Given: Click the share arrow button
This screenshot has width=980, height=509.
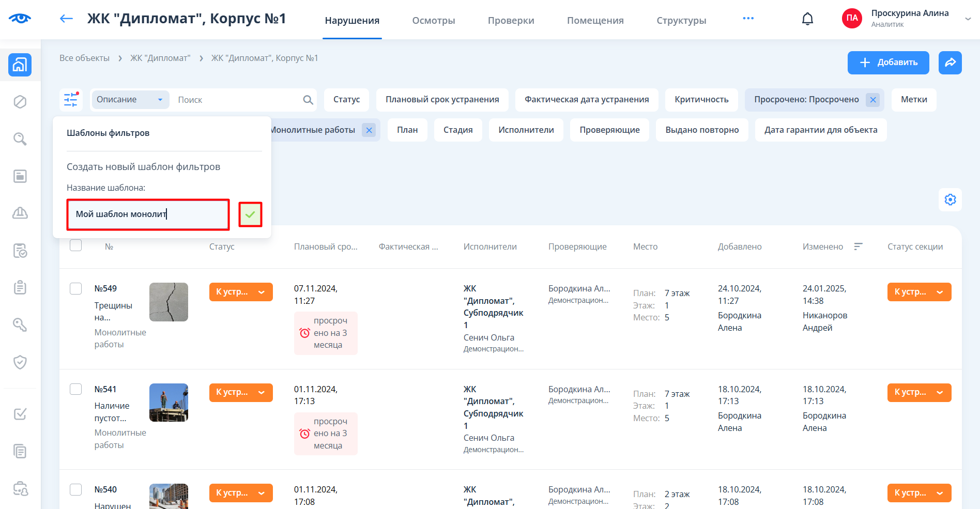Looking at the screenshot, I should (950, 63).
